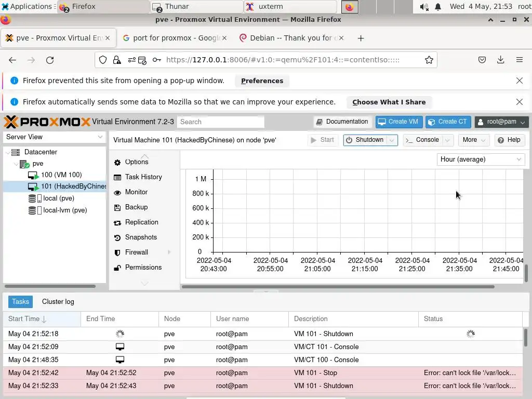Select VM 100 in the server tree

[x=61, y=175]
